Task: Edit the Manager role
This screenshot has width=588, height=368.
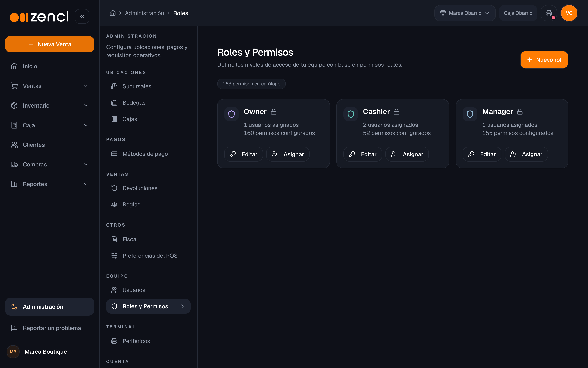Action: 482,154
